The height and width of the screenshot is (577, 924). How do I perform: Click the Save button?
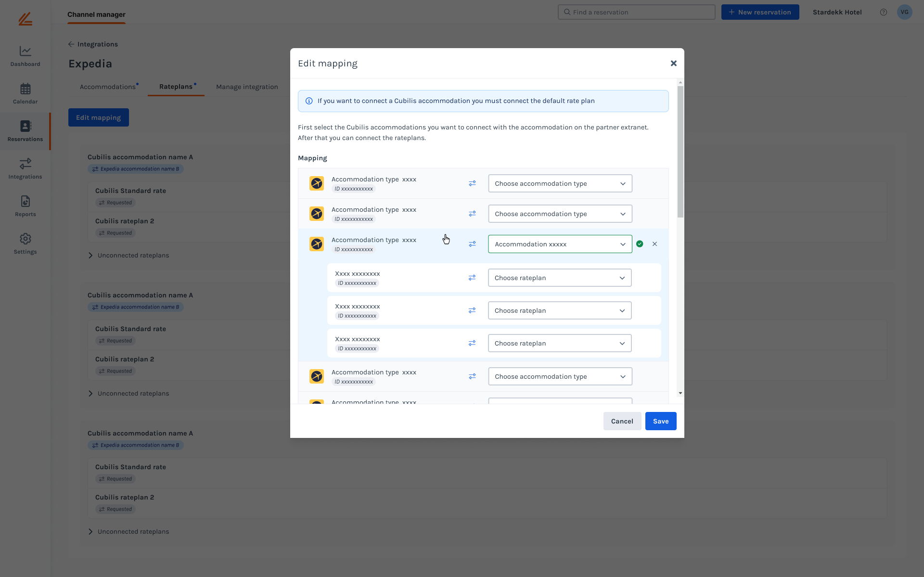[660, 421]
